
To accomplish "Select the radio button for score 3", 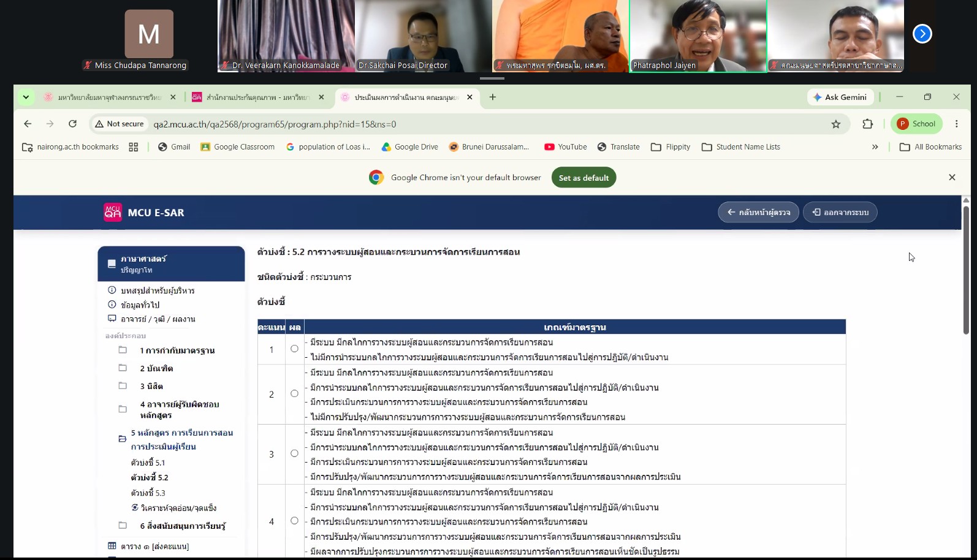I will [294, 453].
